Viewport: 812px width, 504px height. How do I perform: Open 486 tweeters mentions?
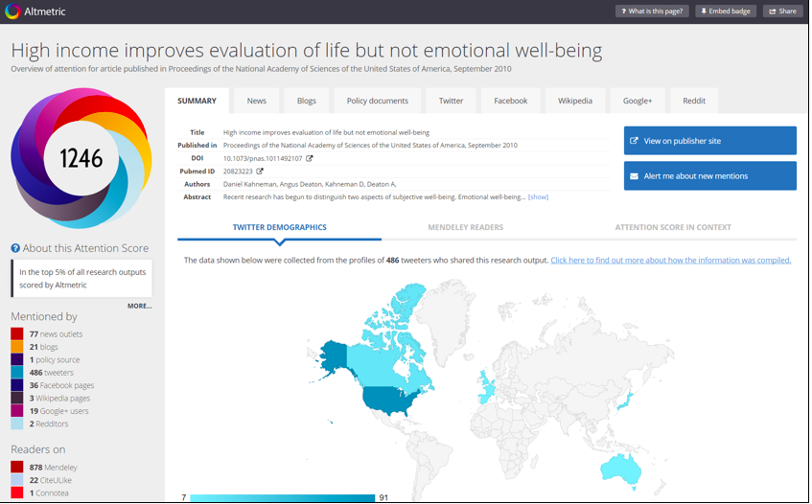tap(51, 373)
